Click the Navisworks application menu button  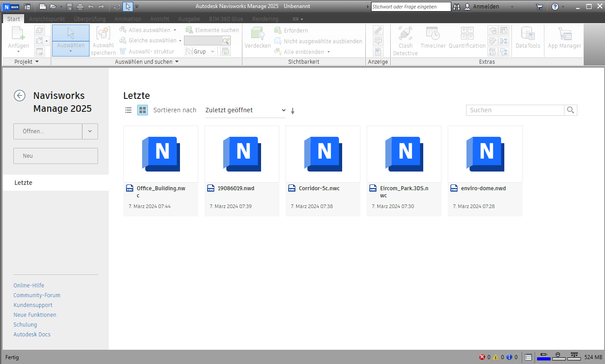tap(11, 7)
